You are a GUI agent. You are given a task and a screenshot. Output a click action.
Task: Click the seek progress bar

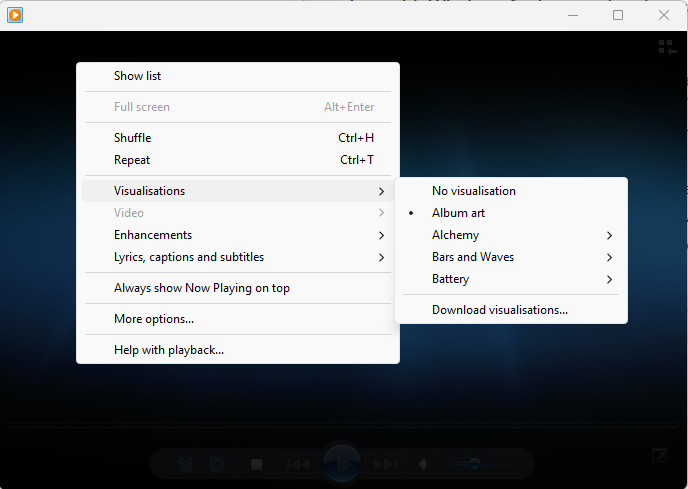coord(344,425)
